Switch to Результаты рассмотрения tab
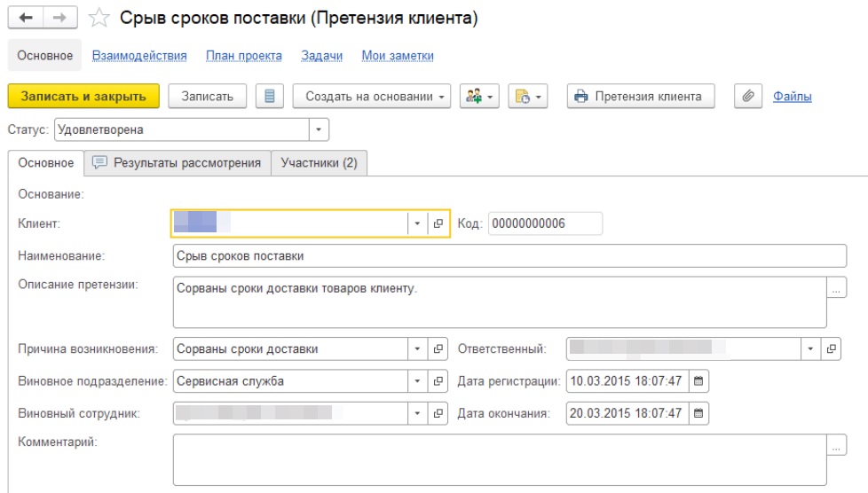Screen dimensions: 868x493 pos(178,163)
